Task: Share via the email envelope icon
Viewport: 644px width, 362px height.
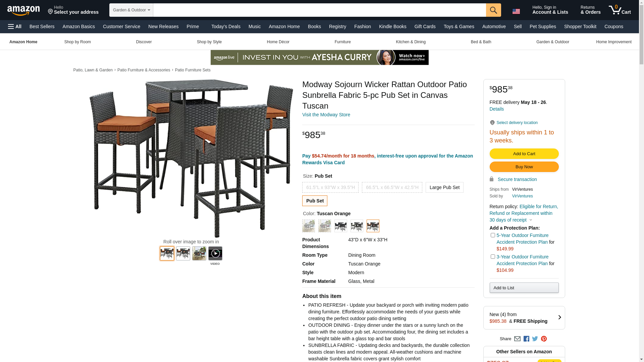Action: pyautogui.click(x=517, y=339)
